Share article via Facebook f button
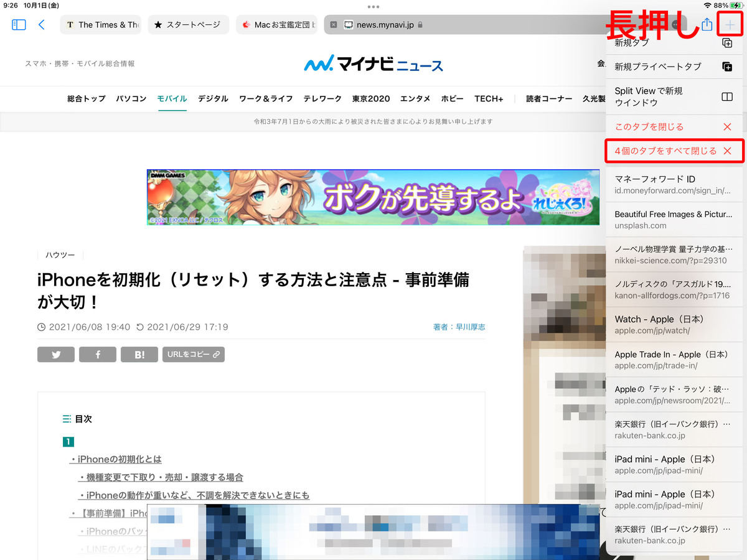This screenshot has width=747, height=560. point(98,355)
